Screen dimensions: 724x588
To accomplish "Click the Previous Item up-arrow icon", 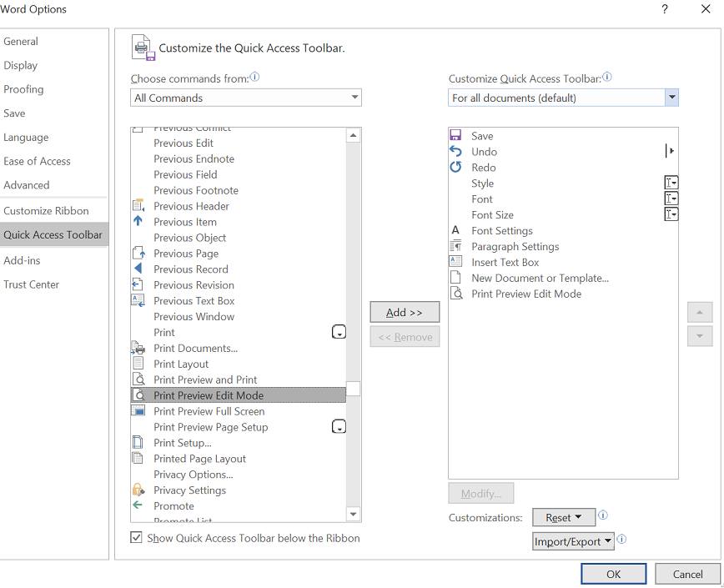I will pyautogui.click(x=138, y=221).
